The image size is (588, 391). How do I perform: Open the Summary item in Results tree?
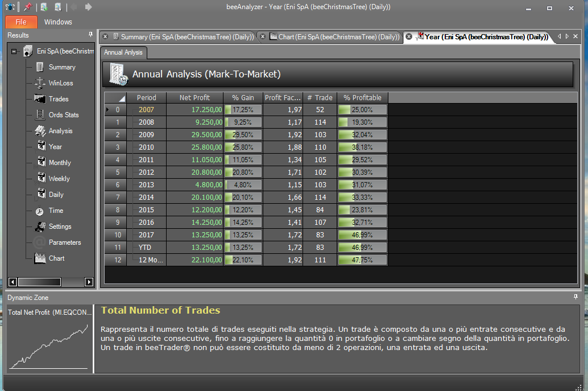[62, 67]
